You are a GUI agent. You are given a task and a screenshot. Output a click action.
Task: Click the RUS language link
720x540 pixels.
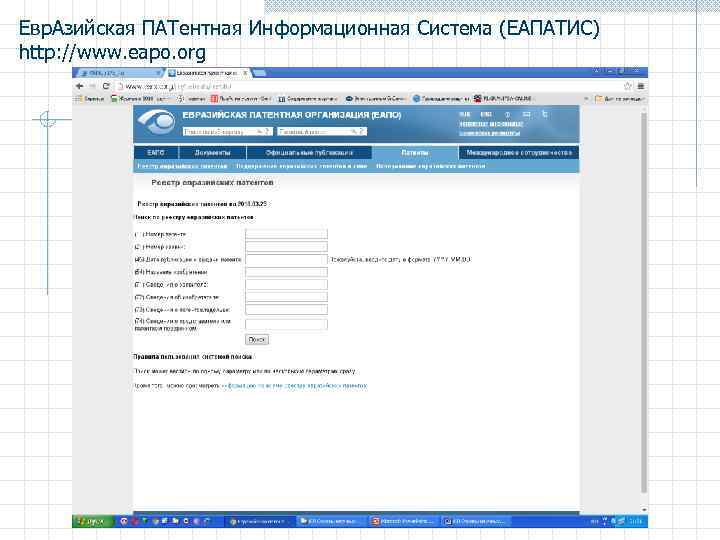coord(465,114)
